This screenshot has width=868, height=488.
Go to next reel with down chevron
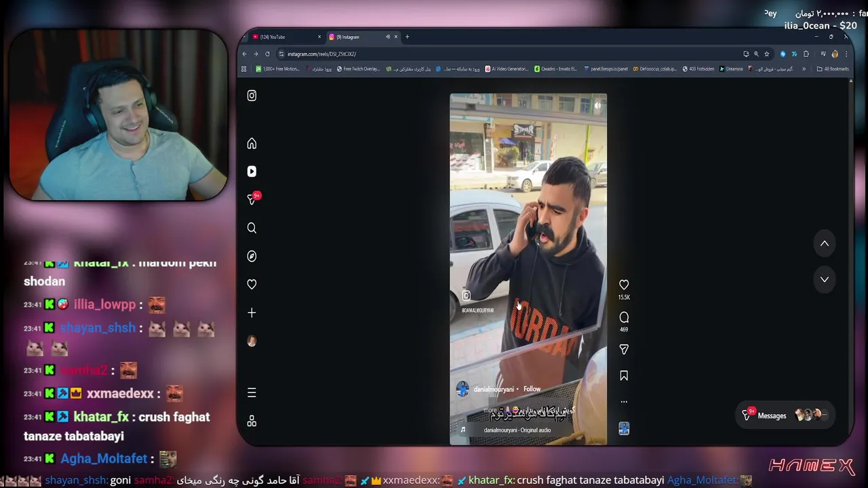click(825, 279)
